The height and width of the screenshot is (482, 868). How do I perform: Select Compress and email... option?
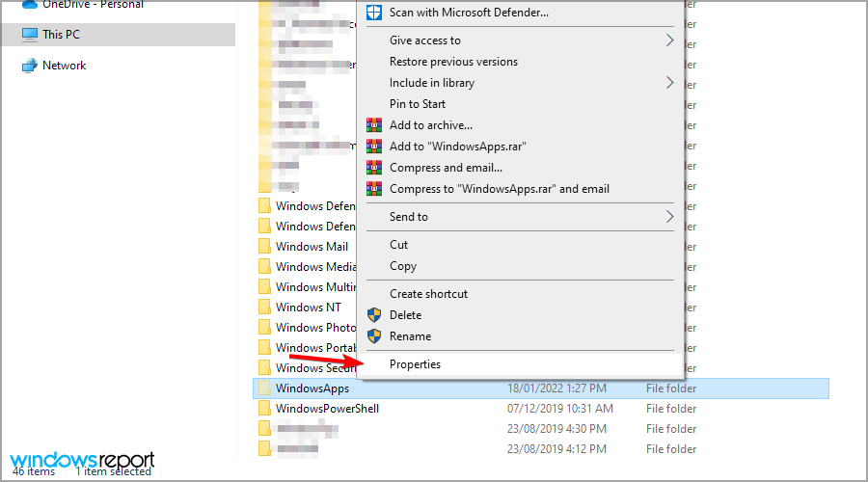(x=446, y=168)
